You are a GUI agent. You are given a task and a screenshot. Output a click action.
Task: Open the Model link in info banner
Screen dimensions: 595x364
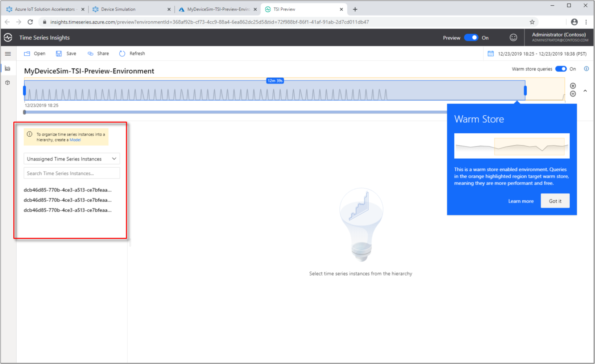tap(75, 140)
